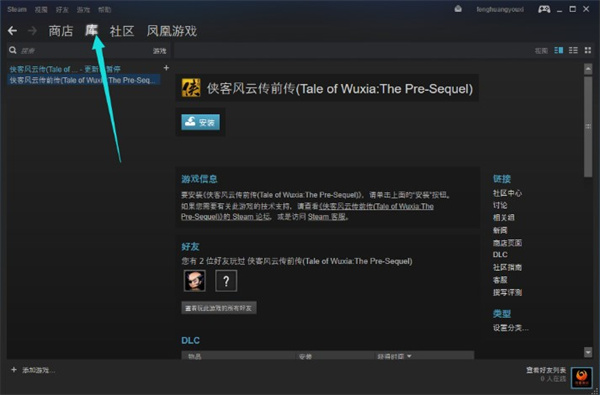Open the 社区中心 link

[x=507, y=193]
